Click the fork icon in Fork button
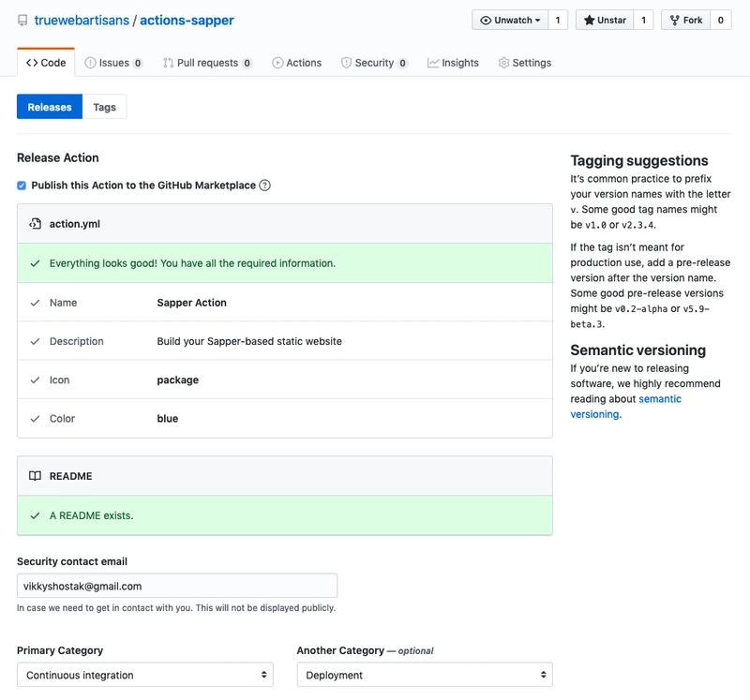Image resolution: width=750 pixels, height=700 pixels. [x=674, y=20]
